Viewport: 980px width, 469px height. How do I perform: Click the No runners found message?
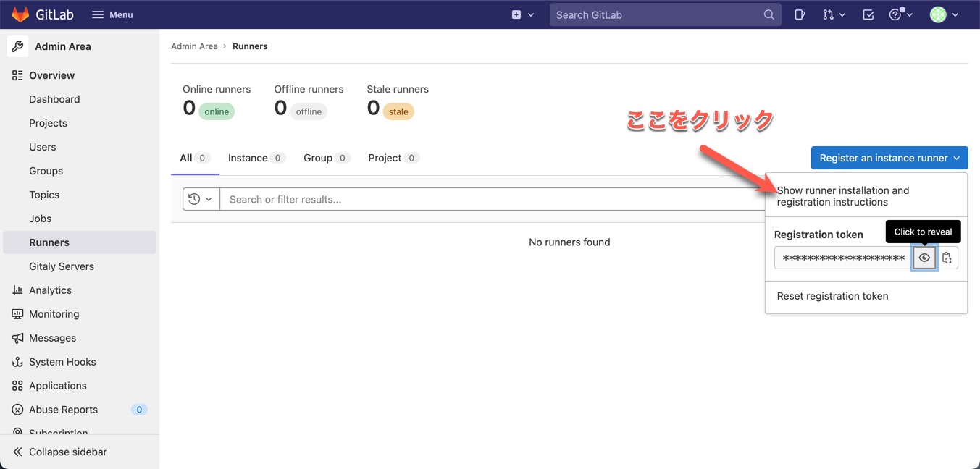569,242
